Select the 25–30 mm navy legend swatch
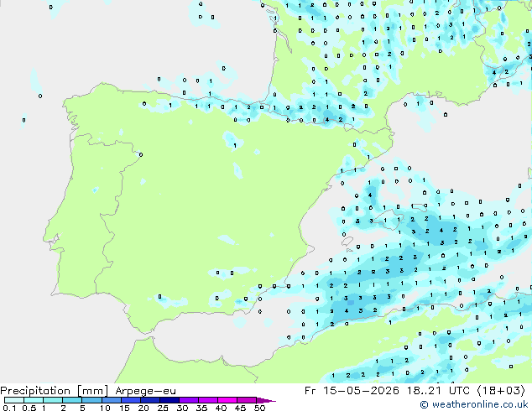The image size is (532, 411). point(170,400)
